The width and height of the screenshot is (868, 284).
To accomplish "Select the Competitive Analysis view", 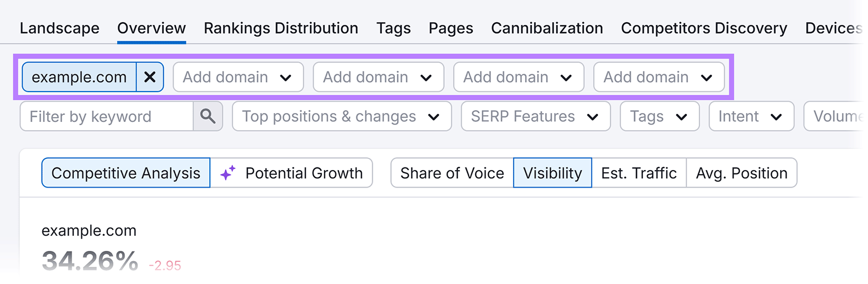I will (126, 173).
